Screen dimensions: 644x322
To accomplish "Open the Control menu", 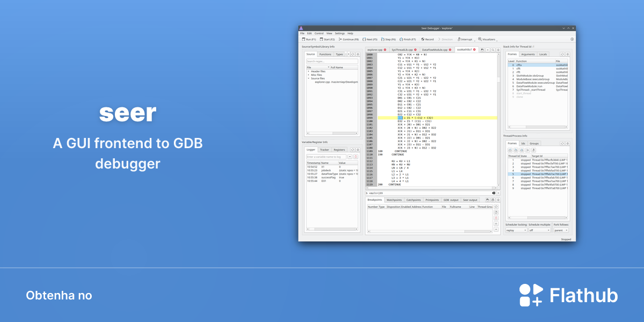I will (319, 33).
